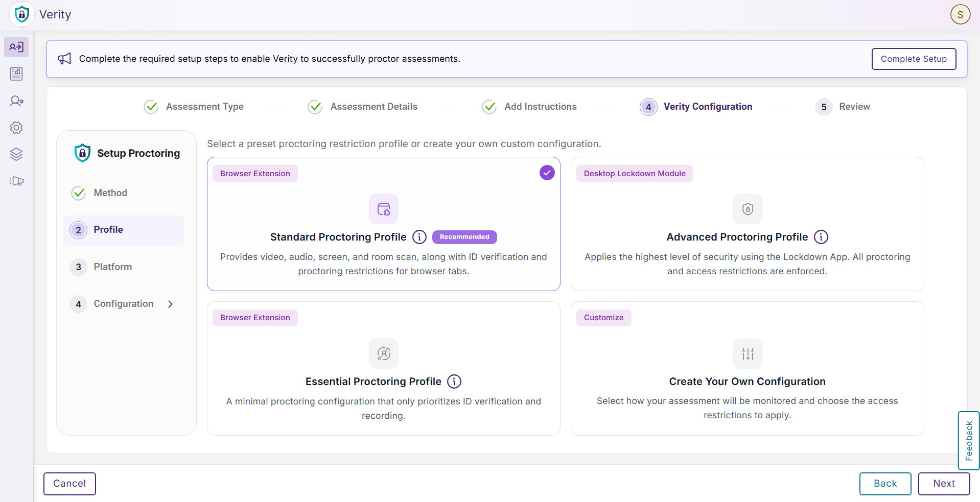The width and height of the screenshot is (980, 502).
Task: Click the custom configuration sliders icon
Action: coord(748,353)
